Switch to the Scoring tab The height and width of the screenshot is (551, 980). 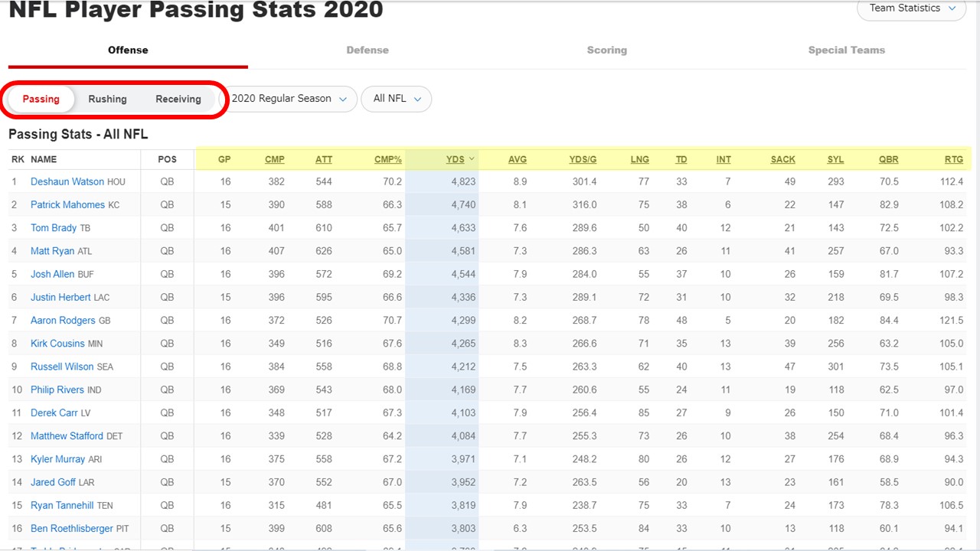pyautogui.click(x=606, y=51)
